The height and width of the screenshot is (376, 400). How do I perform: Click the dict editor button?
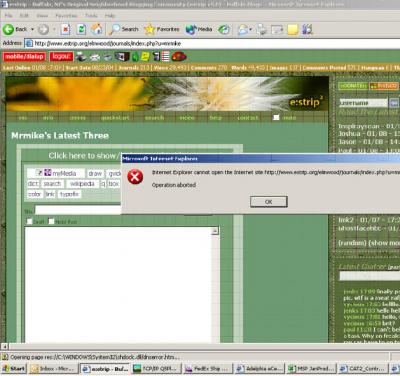pyautogui.click(x=33, y=184)
